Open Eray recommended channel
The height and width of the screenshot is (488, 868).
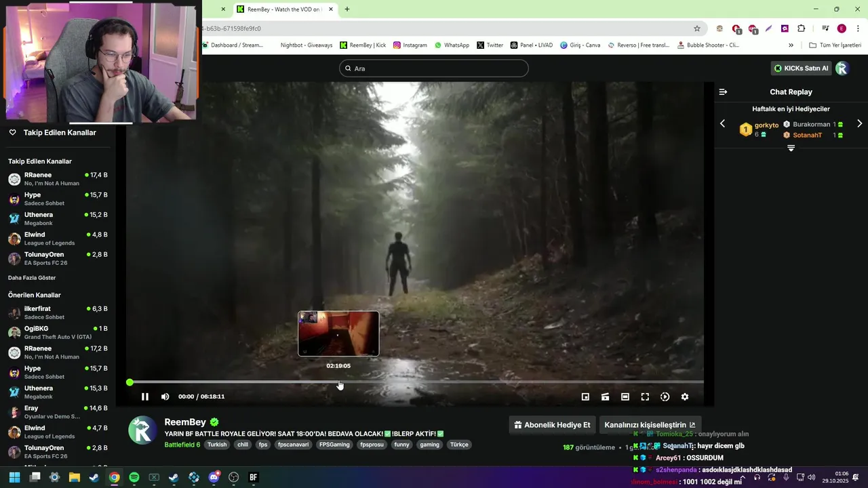click(58, 412)
